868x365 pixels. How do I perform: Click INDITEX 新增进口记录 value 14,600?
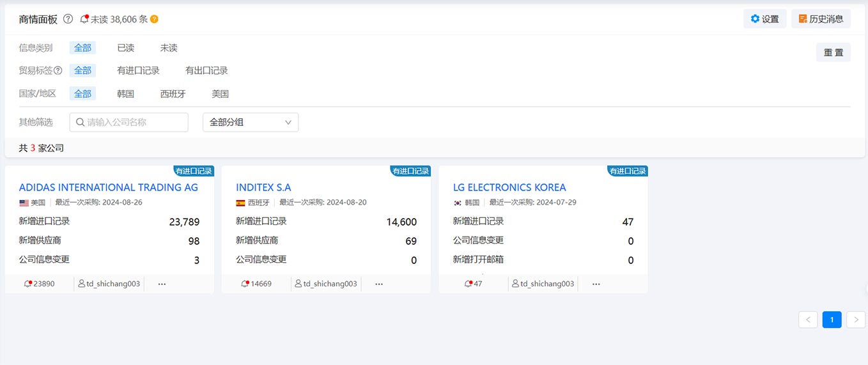[x=401, y=222]
